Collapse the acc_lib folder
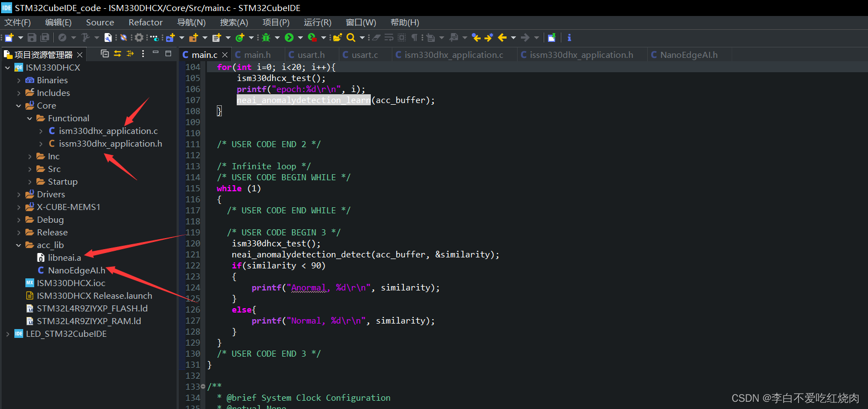868x409 pixels. click(x=18, y=245)
